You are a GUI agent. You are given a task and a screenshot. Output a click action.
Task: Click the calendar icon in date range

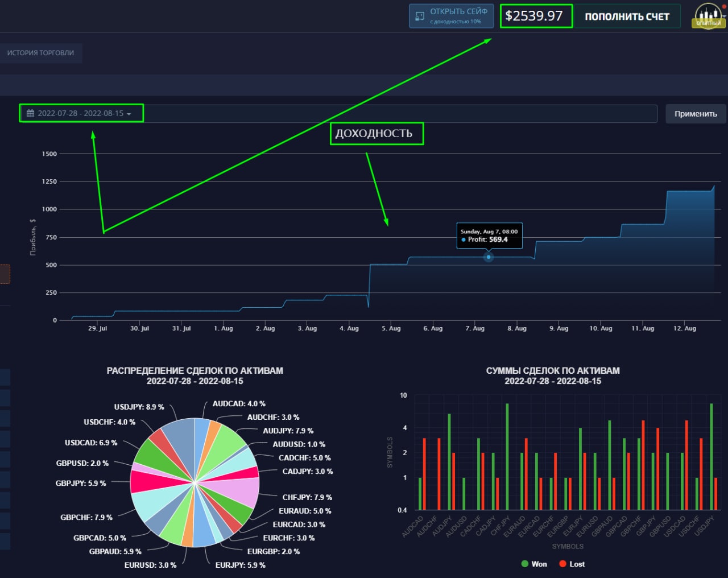point(31,113)
